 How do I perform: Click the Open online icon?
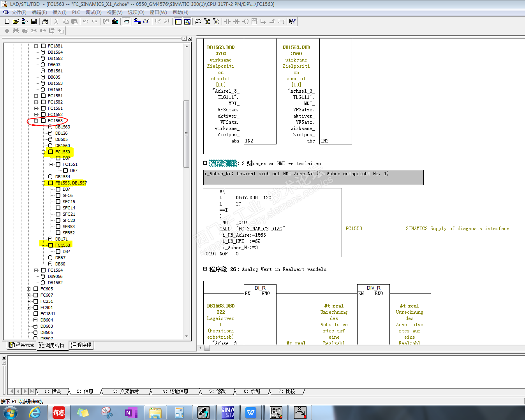[x=25, y=21]
